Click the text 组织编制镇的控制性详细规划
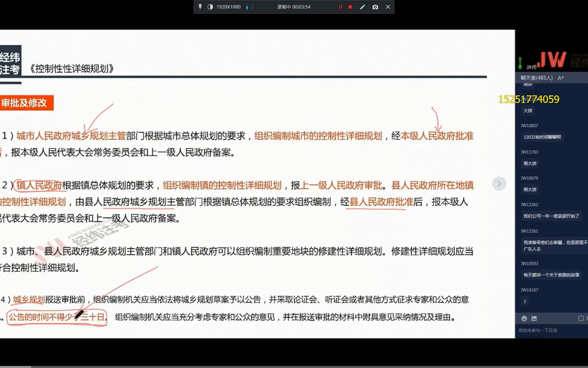The height and width of the screenshot is (368, 588). point(222,185)
